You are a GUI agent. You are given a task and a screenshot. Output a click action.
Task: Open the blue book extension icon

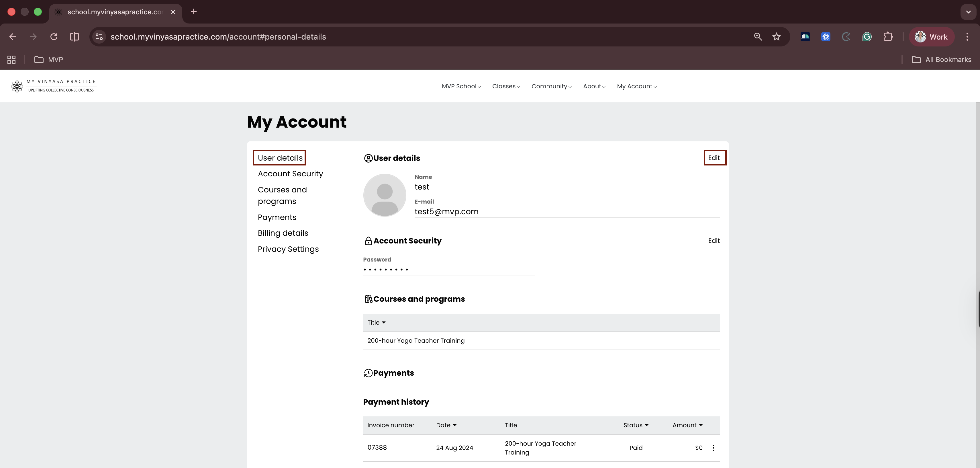(805, 36)
